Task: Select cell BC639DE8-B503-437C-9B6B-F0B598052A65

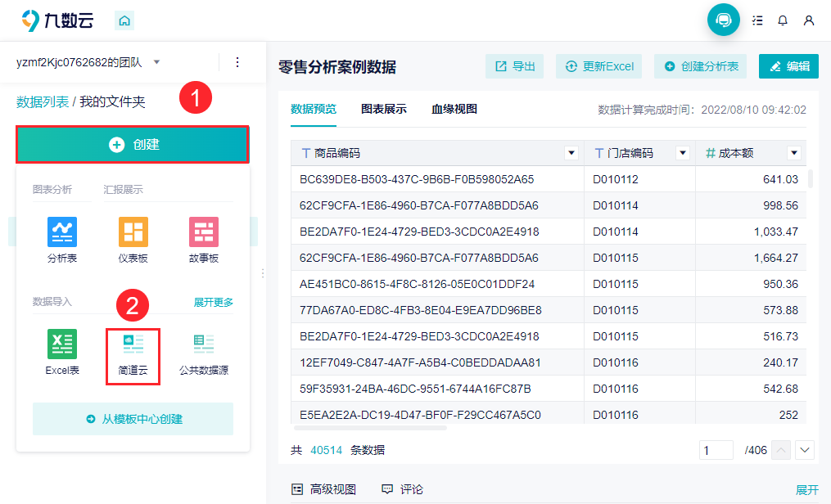Action: click(x=437, y=179)
